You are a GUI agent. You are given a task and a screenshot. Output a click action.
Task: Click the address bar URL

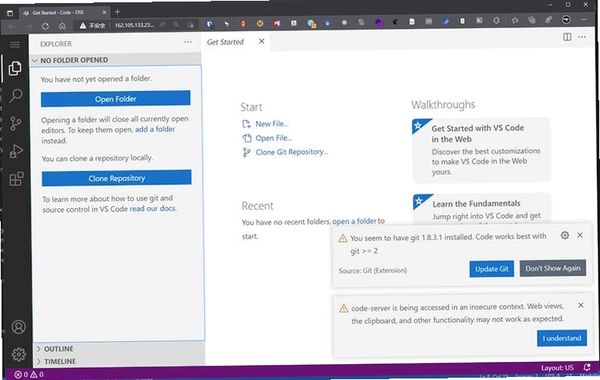click(134, 25)
